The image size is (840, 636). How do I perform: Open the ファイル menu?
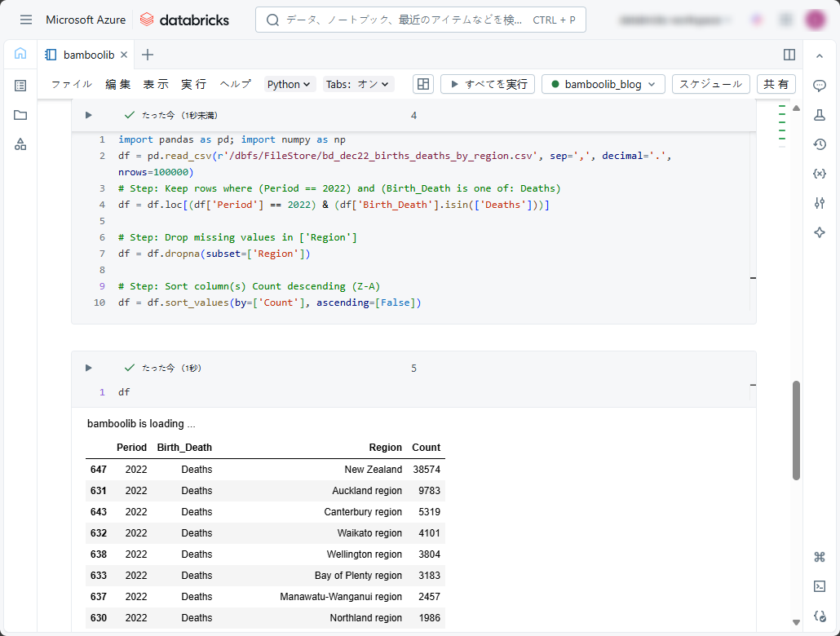click(71, 84)
